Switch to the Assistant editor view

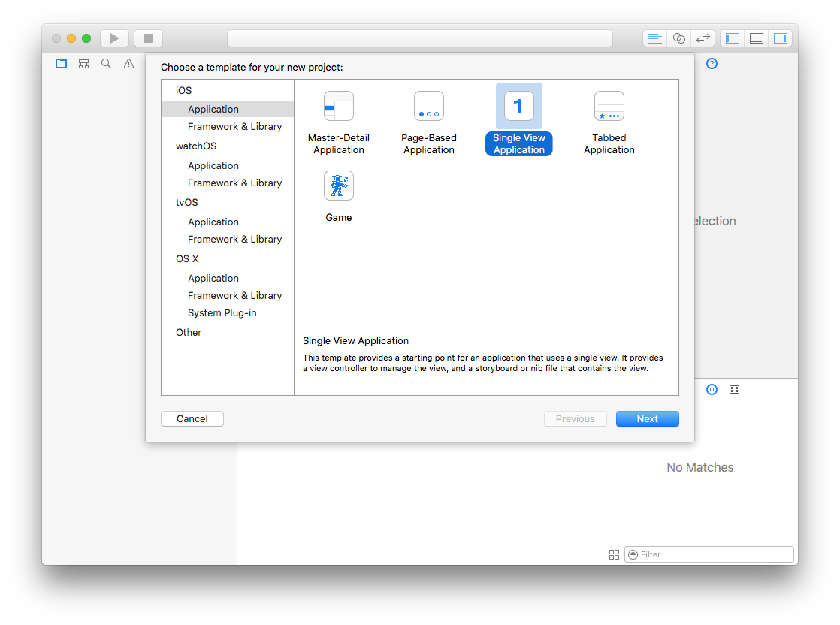[x=679, y=38]
